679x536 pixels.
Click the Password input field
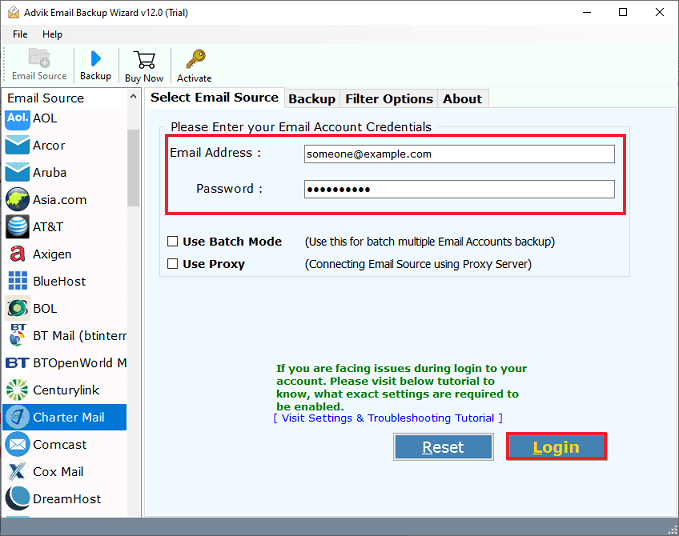pyautogui.click(x=459, y=189)
